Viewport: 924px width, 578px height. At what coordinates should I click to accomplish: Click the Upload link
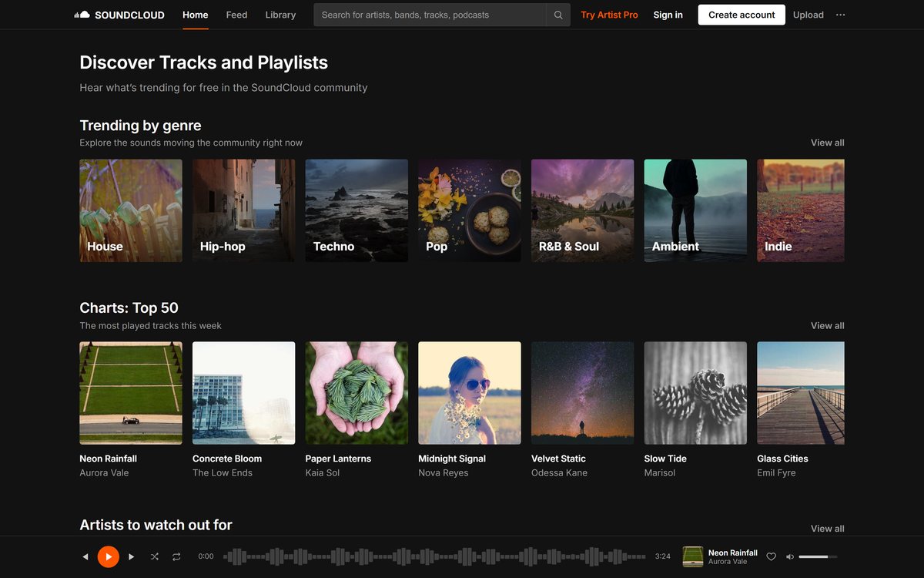(x=808, y=15)
